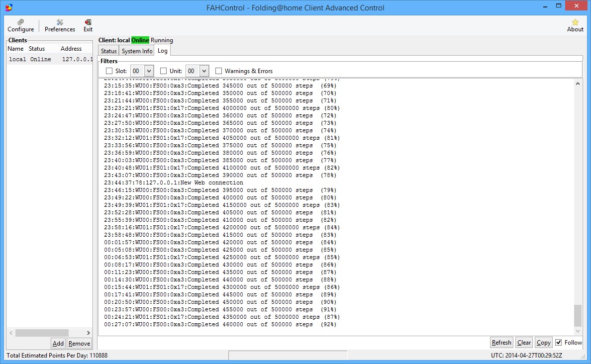This screenshot has width=591, height=364.
Task: Click Clients list scroll right arrow
Action: 88,333
